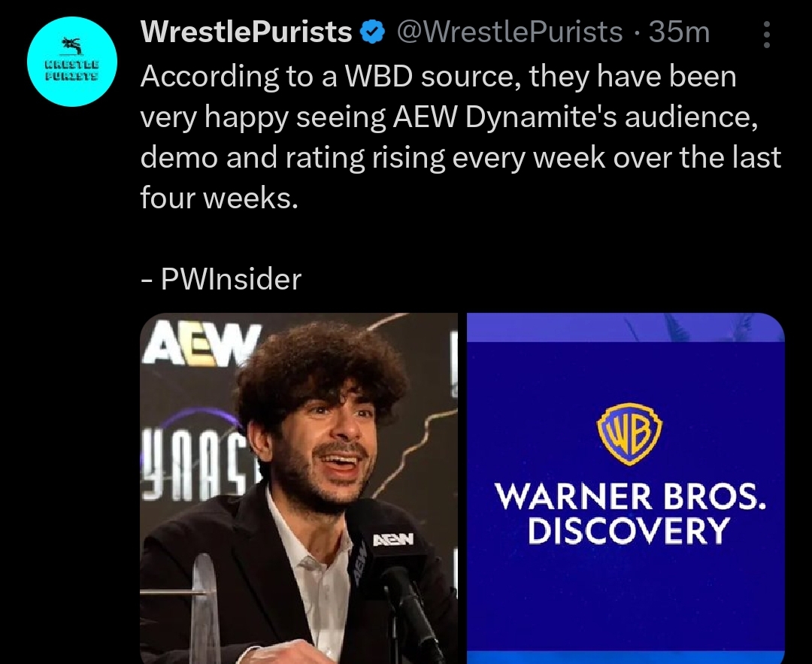
Task: Click the 'demo and rating rising' tweet line
Action: [292, 157]
